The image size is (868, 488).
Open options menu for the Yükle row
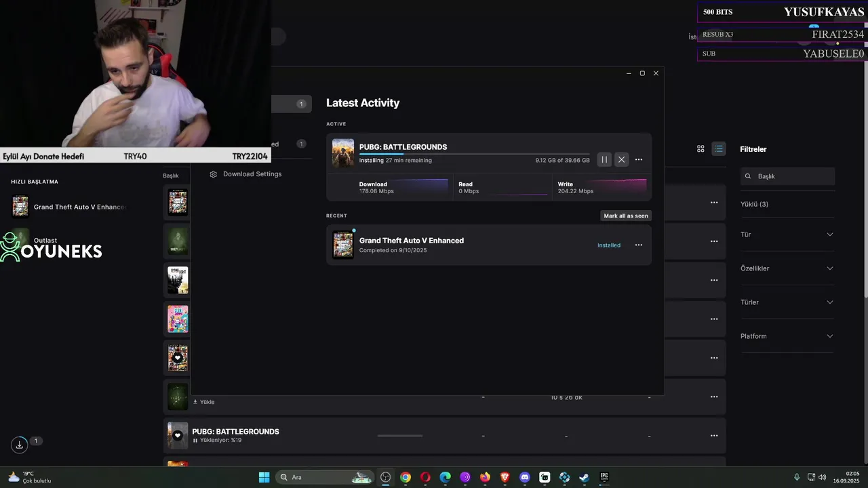point(714,396)
